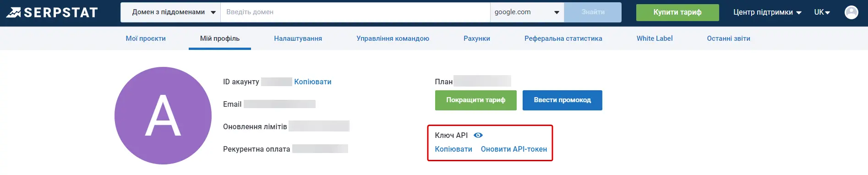
Task: Click the 'ID акаунту' label
Action: pos(241,82)
